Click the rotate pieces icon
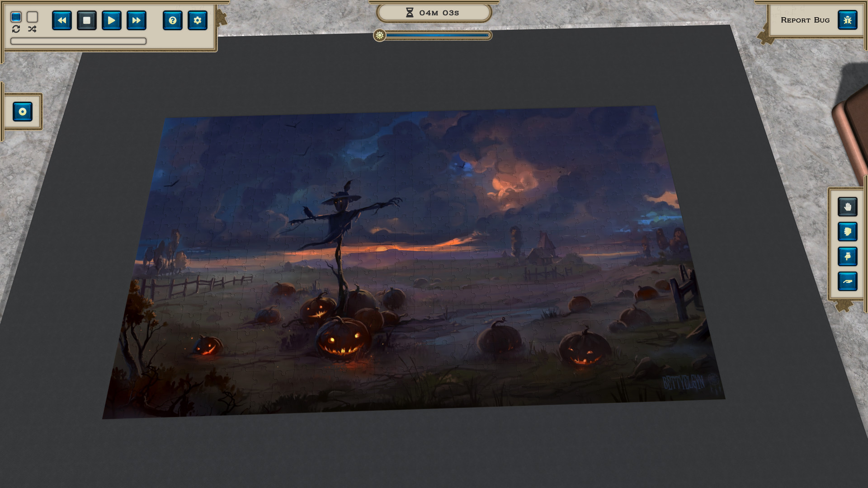 pos(16,30)
